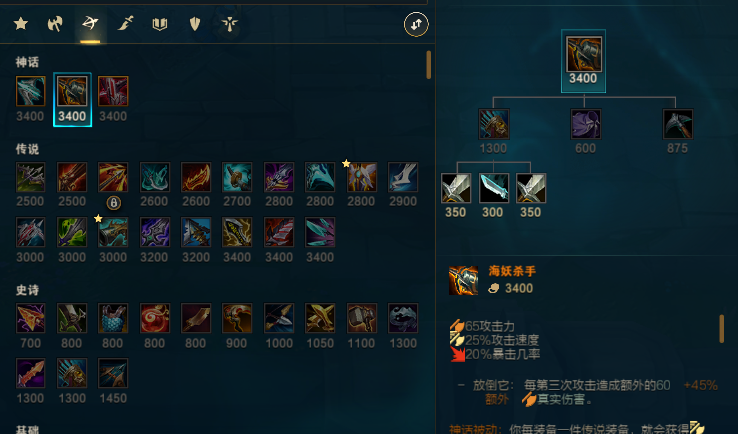The height and width of the screenshot is (434, 738).
Task: Pick the starred 3000 gold legendary item
Action: [113, 232]
